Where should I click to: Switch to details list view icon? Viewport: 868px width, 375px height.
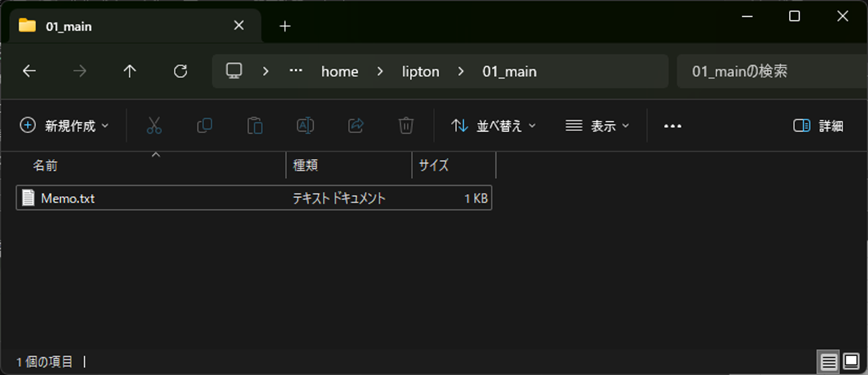[x=829, y=362]
